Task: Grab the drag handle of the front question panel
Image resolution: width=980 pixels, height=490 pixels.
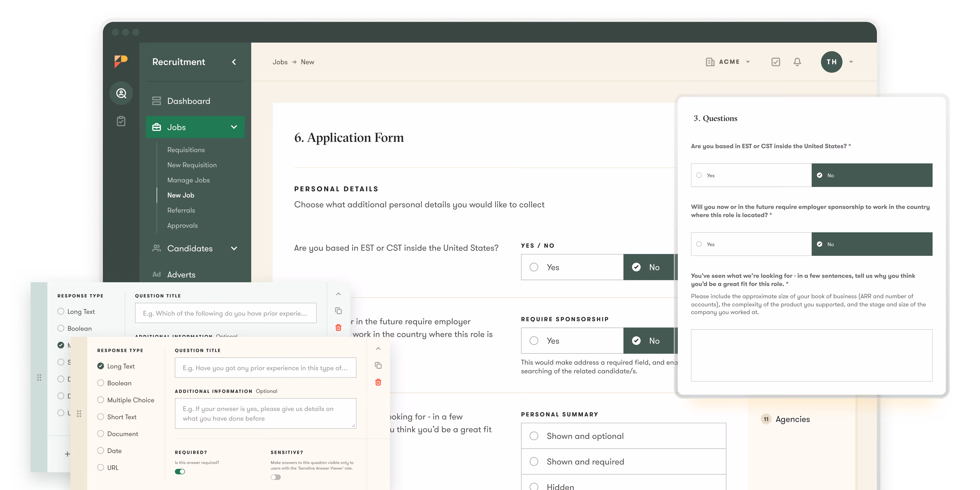Action: [x=79, y=413]
